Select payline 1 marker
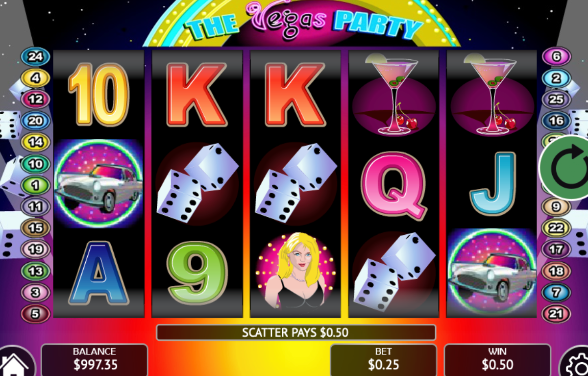The height and width of the screenshot is (376, 588). pos(35,185)
